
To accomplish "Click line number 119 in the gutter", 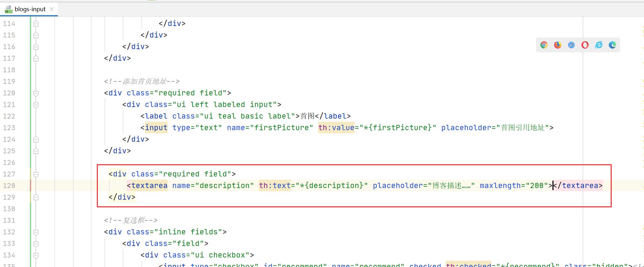I will pos(9,81).
